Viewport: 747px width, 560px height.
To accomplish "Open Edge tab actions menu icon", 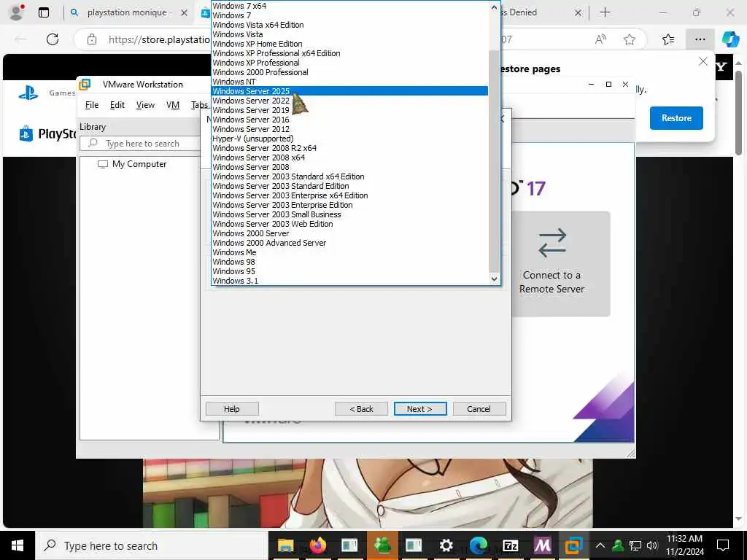I will [x=43, y=12].
